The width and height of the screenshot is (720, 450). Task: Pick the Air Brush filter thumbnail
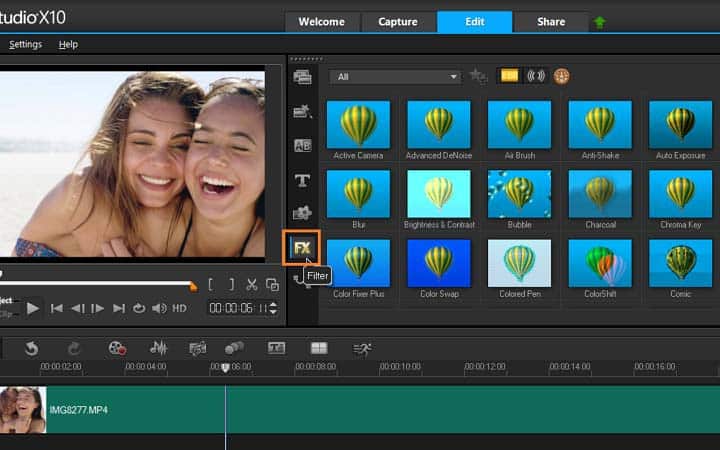(x=519, y=124)
